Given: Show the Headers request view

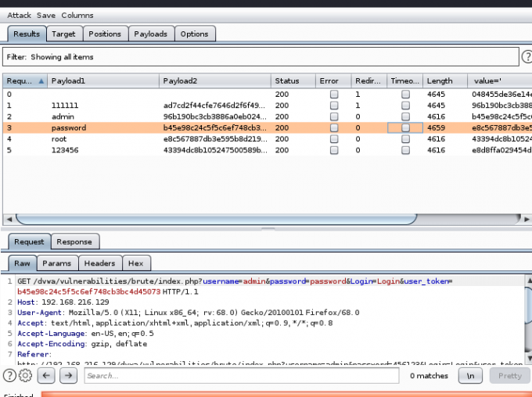Looking at the screenshot, I should 100,263.
